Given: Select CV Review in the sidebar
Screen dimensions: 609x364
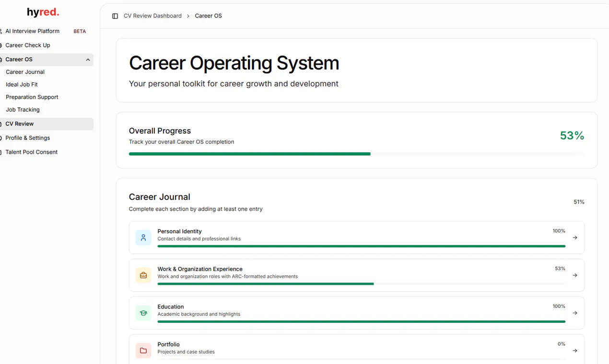Looking at the screenshot, I should tap(47, 124).
